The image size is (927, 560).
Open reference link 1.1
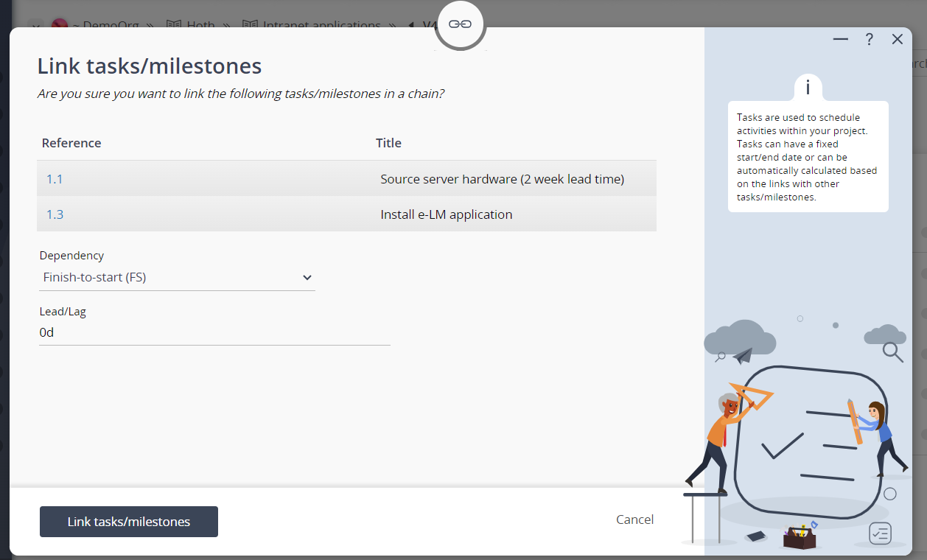pyautogui.click(x=55, y=179)
